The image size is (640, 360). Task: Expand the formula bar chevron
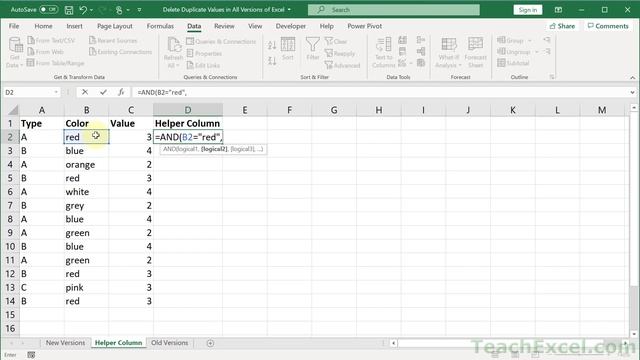(x=632, y=93)
